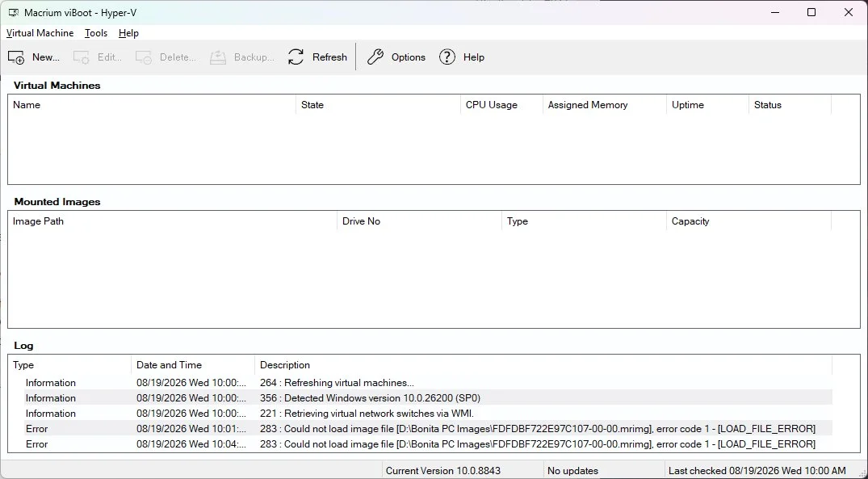868x479 pixels.
Task: Click the Description column header in Log
Action: click(543, 365)
